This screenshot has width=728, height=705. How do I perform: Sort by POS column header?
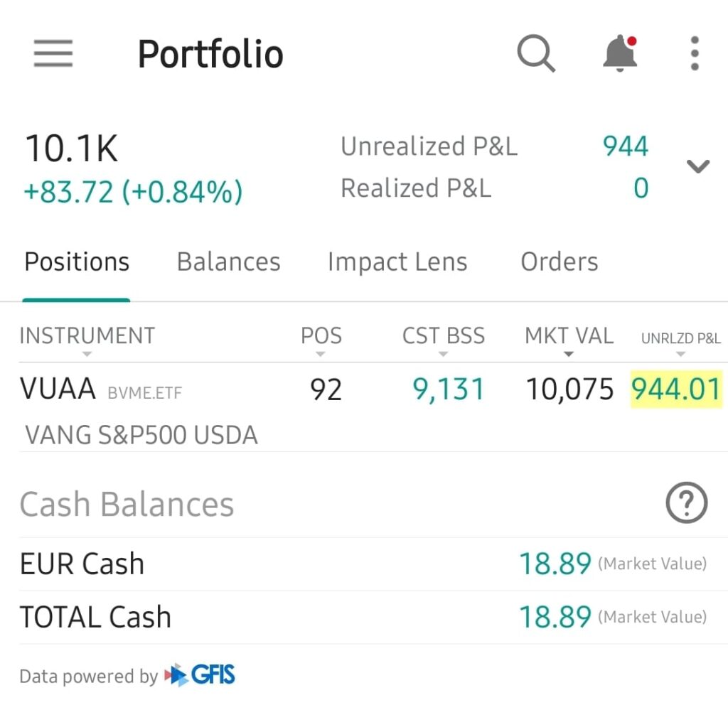click(321, 336)
